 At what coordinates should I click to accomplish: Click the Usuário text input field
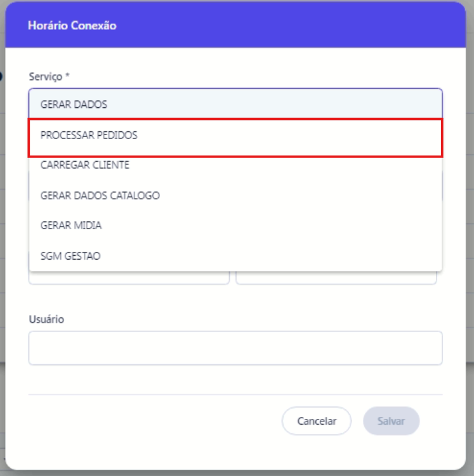pyautogui.click(x=235, y=348)
